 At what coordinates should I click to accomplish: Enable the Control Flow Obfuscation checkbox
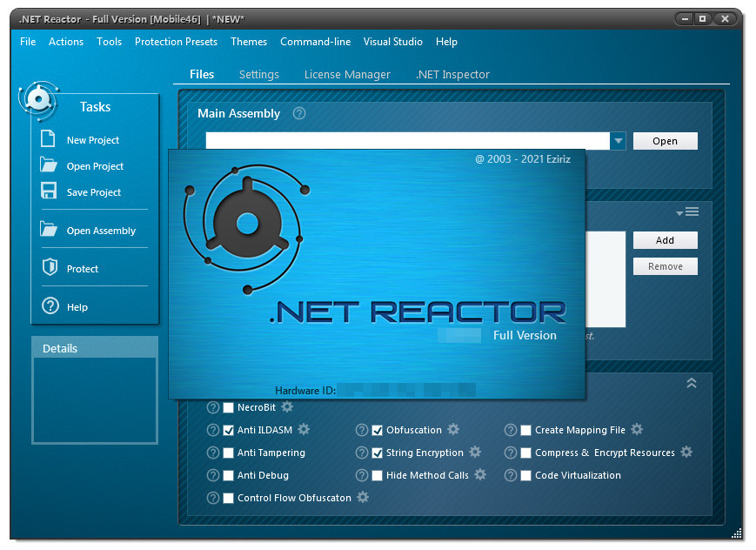tap(229, 499)
